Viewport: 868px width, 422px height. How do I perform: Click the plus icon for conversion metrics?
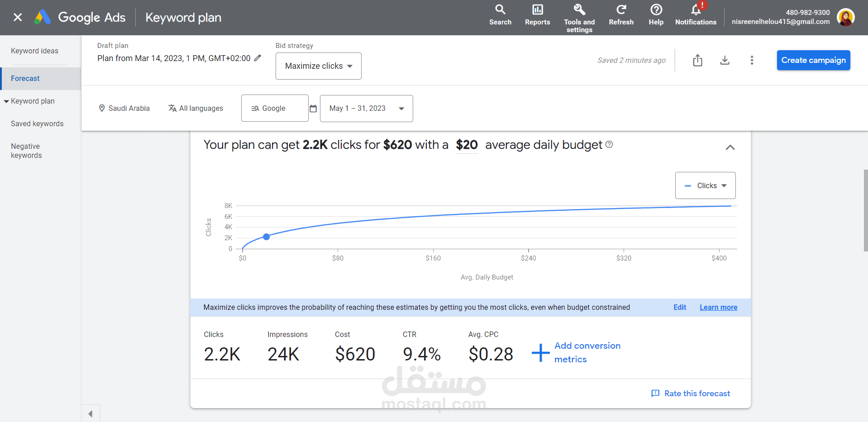pyautogui.click(x=540, y=353)
